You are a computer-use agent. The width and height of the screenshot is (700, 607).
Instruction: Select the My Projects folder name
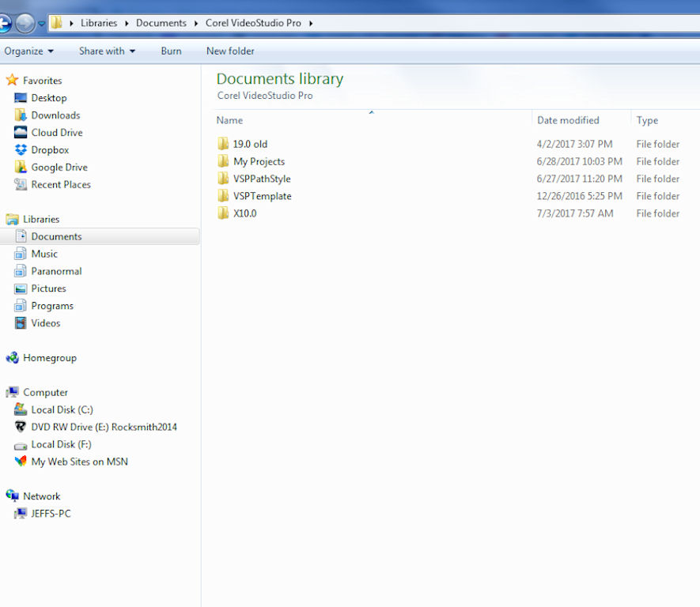[259, 161]
